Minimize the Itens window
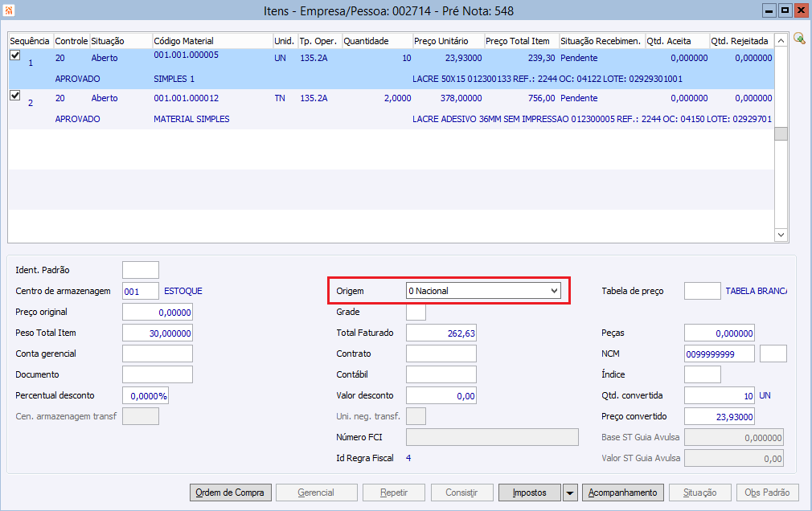 [x=769, y=10]
